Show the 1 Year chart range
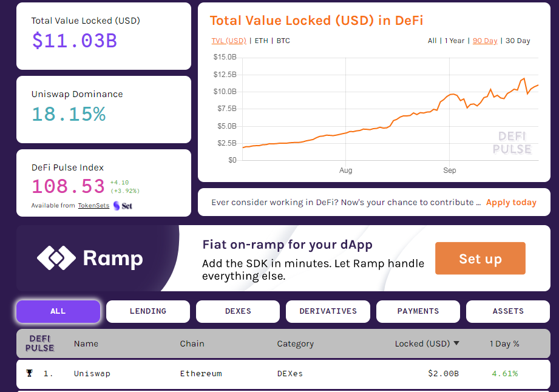 pyautogui.click(x=455, y=41)
